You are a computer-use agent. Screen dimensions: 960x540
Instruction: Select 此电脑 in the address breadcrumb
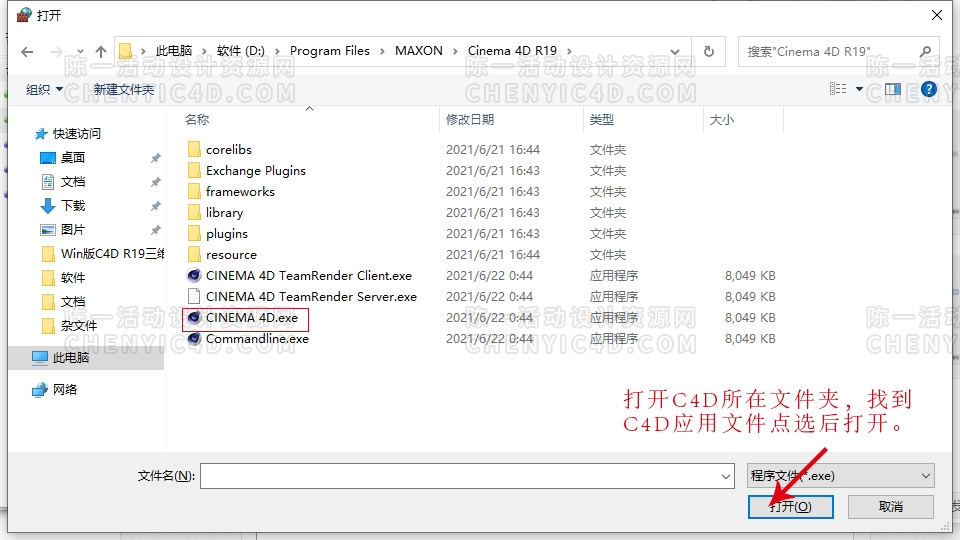tap(174, 51)
